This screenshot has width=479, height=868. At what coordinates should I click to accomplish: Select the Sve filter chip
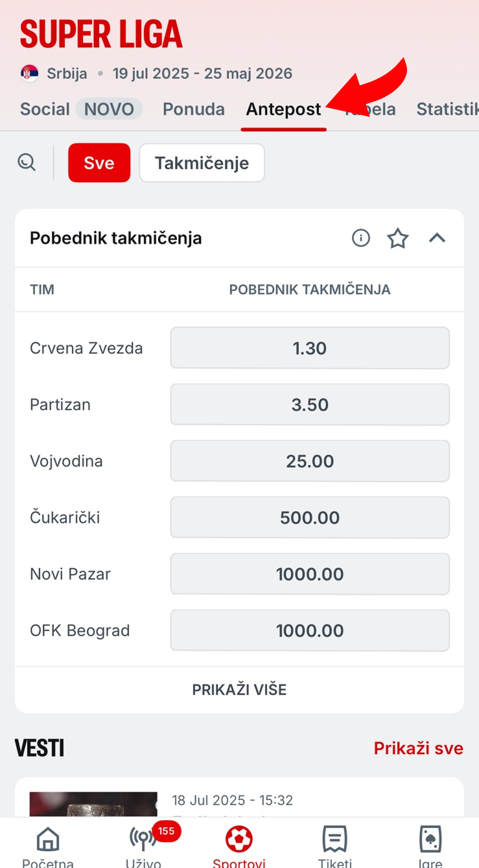(99, 163)
